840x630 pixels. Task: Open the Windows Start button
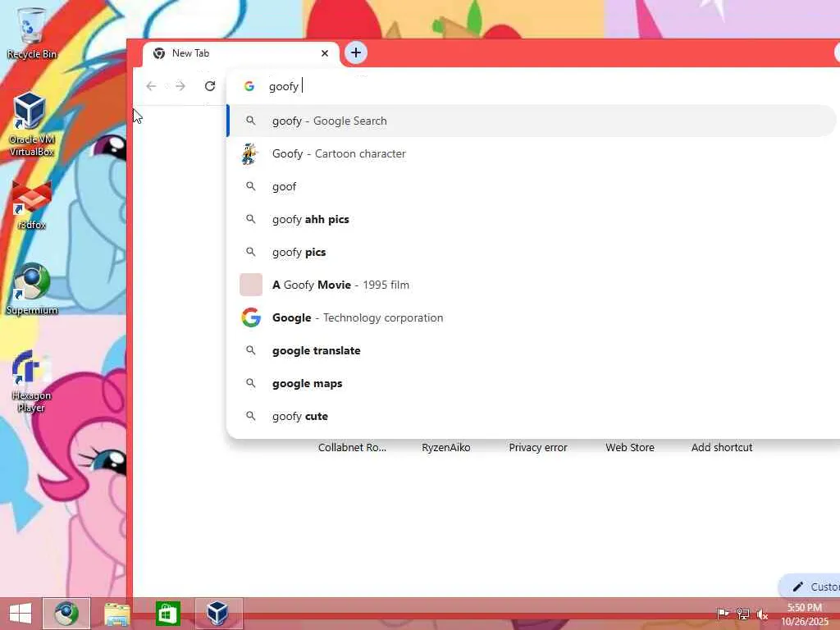(x=21, y=614)
